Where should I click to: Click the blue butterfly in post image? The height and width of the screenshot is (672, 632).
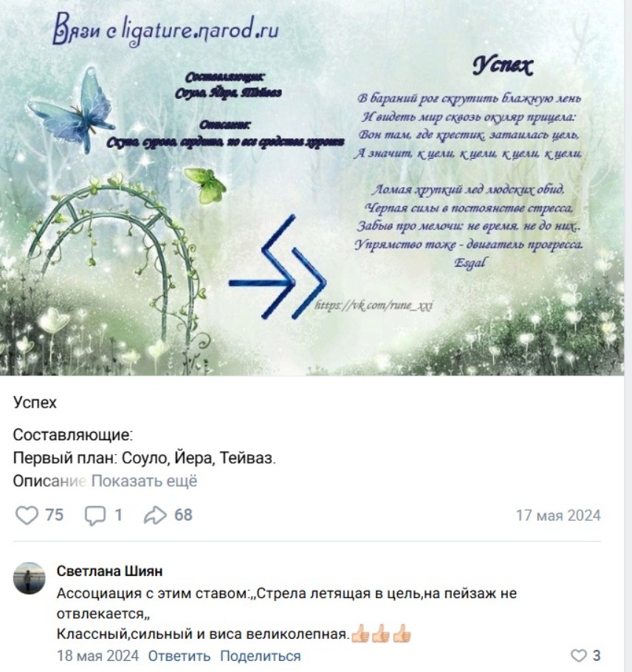click(72, 111)
